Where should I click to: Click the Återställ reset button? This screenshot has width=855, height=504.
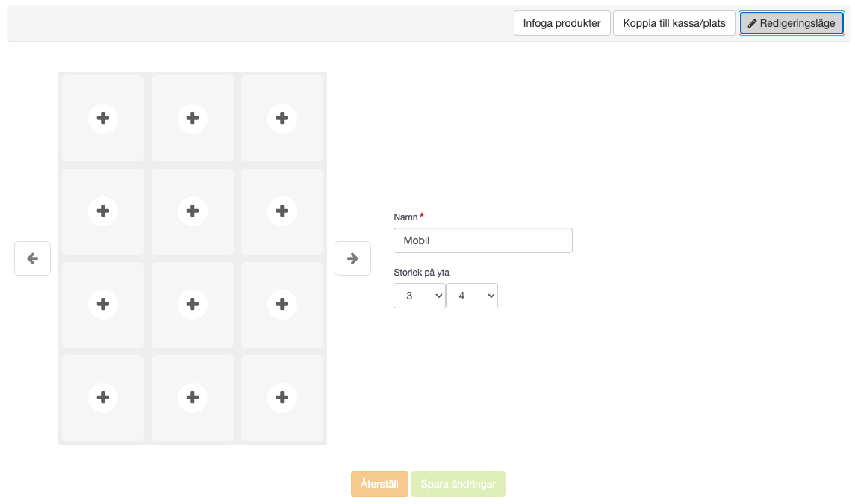coord(379,484)
